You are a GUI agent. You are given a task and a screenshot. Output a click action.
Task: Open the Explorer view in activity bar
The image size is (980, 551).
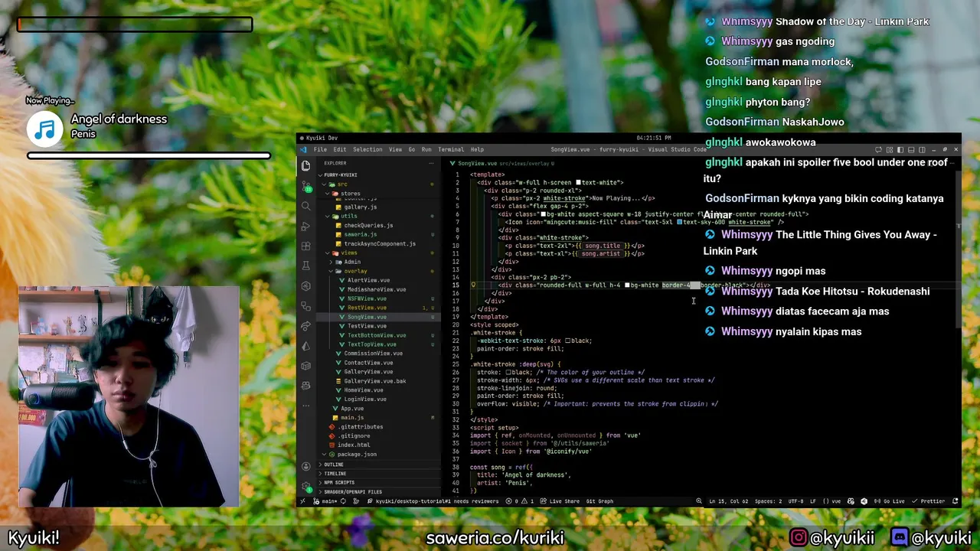(305, 165)
